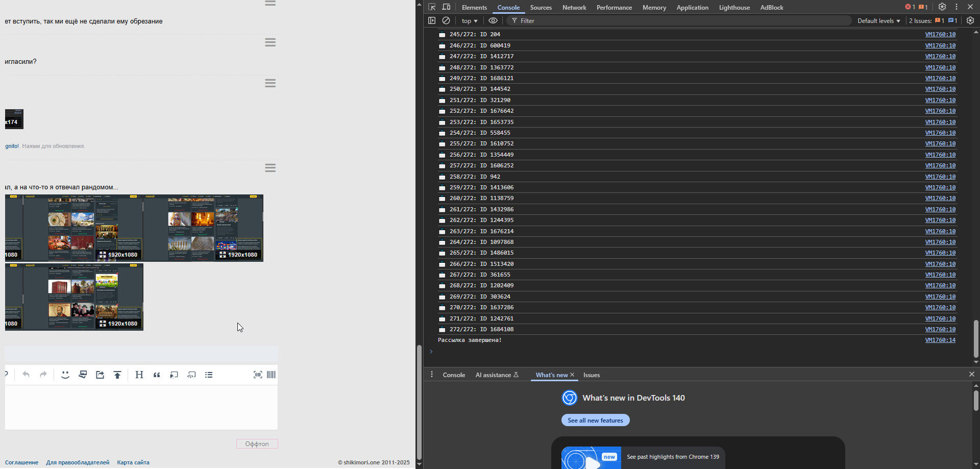The width and height of the screenshot is (980, 469).
Task: Open the top JavaScript context dropdown
Action: tap(469, 21)
